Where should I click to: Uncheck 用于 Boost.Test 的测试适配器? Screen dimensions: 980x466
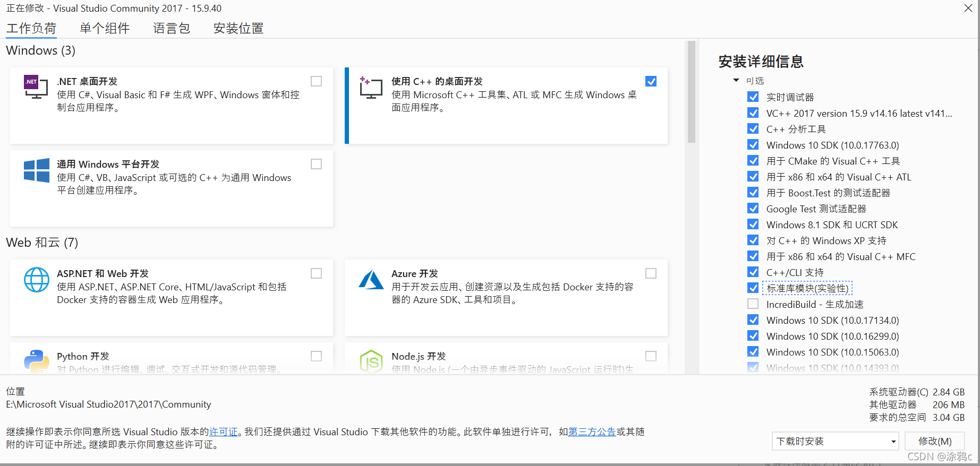click(x=753, y=192)
